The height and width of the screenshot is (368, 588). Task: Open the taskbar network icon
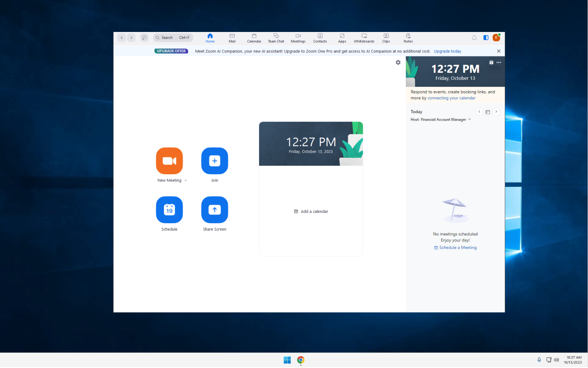click(x=549, y=360)
